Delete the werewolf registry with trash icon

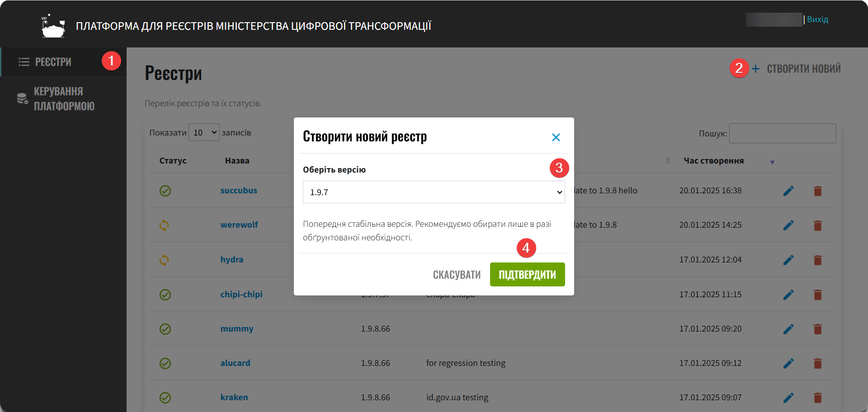(x=818, y=225)
